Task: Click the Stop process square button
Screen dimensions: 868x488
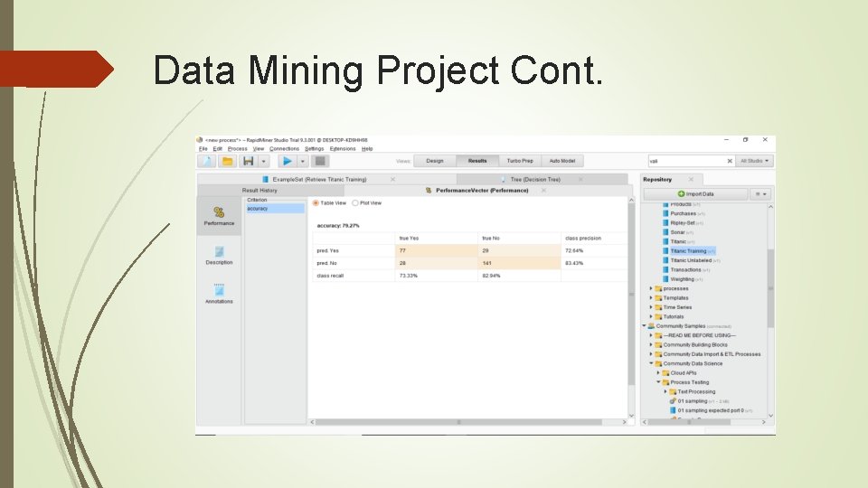Action: (320, 161)
